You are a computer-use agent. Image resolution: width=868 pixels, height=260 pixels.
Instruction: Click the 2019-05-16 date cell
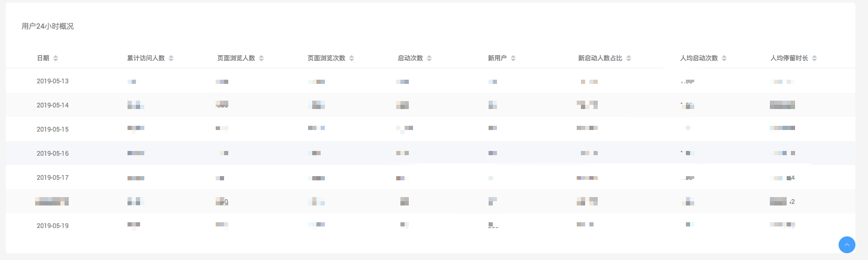[x=52, y=154]
